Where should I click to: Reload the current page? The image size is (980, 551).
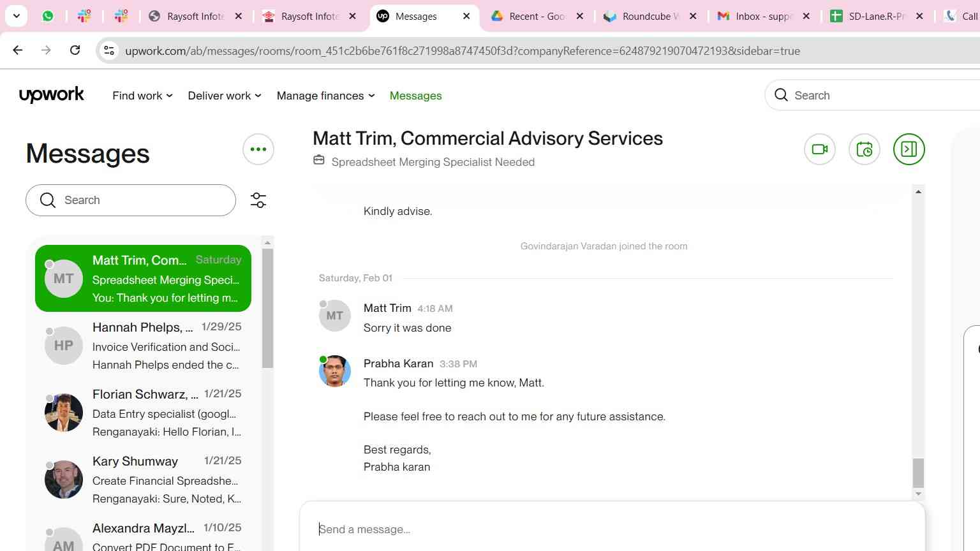click(x=75, y=50)
